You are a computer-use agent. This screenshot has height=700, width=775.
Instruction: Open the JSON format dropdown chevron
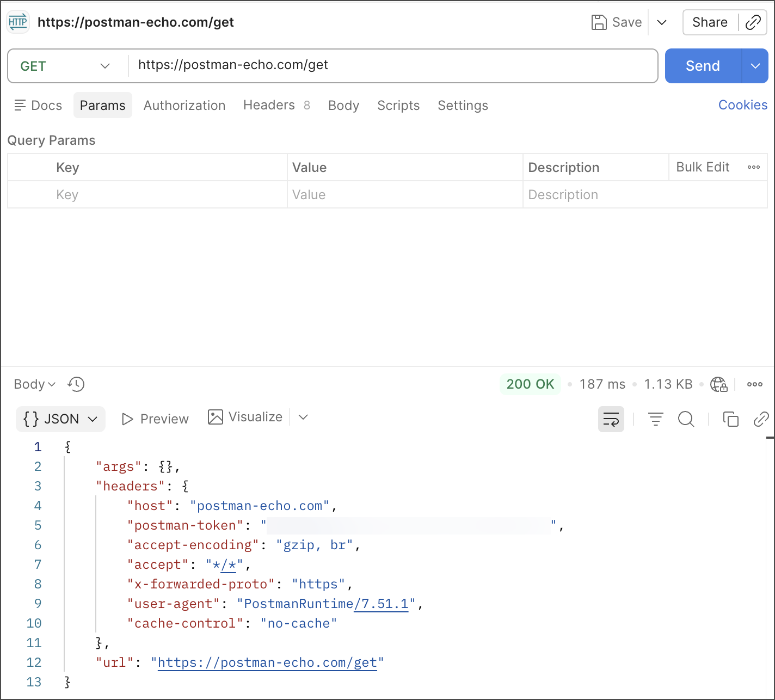point(93,419)
